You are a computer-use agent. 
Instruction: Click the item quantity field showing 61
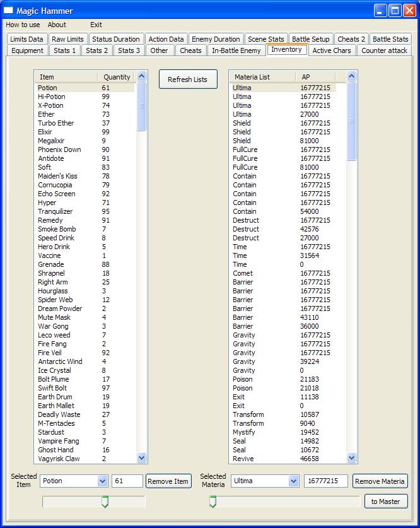pos(127,481)
